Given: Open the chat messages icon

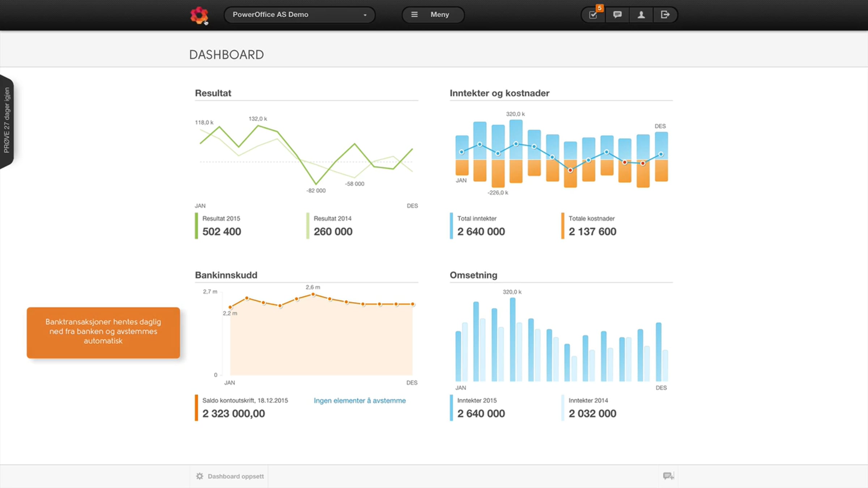Looking at the screenshot, I should click(617, 14).
